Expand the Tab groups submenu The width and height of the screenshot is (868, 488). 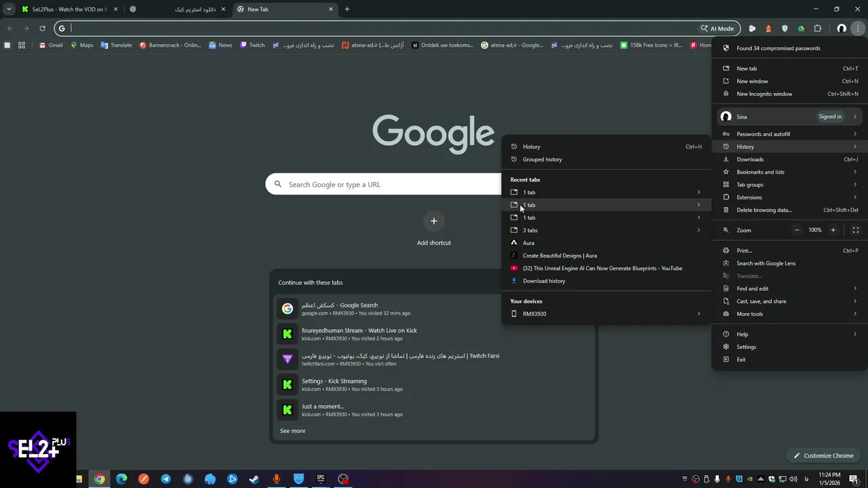point(790,184)
